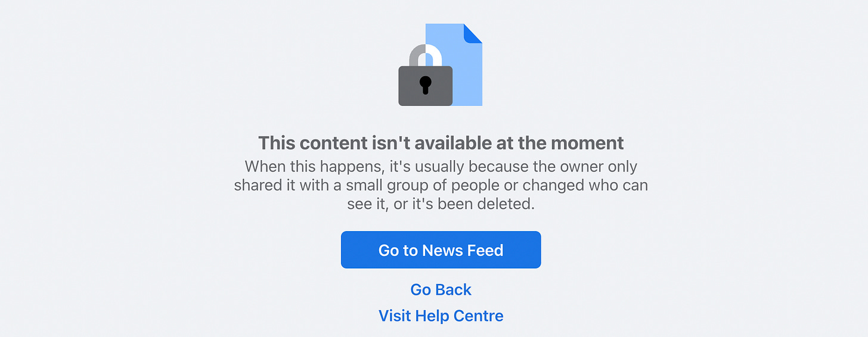868x337 pixels.
Task: Open the Visit Help Centre link
Action: click(x=441, y=316)
